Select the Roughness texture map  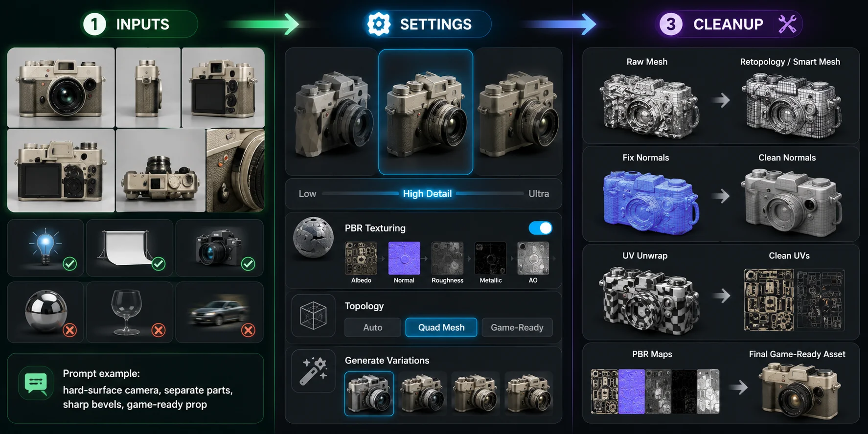coord(447,258)
